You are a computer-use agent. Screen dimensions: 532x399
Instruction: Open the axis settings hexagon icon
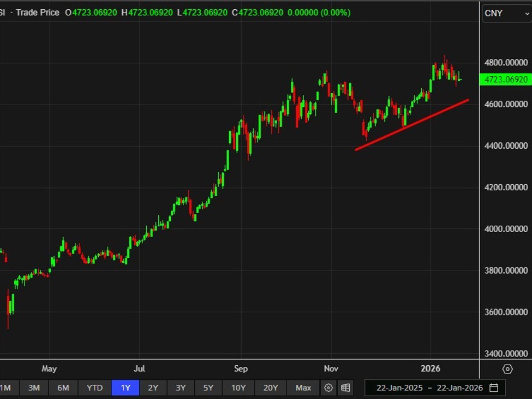point(507,369)
